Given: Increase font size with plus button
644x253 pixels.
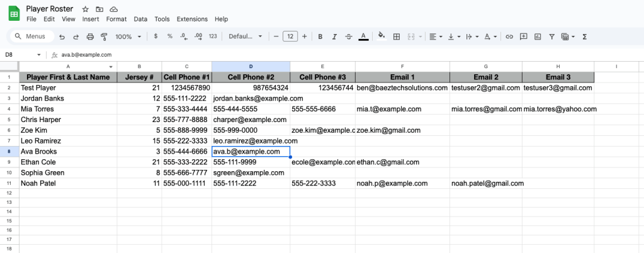Looking at the screenshot, I should point(305,37).
